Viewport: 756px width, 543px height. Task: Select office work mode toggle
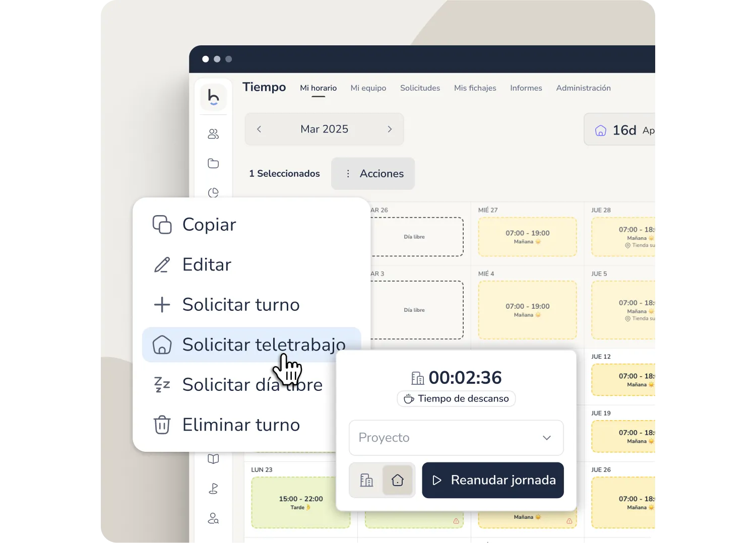pyautogui.click(x=366, y=480)
